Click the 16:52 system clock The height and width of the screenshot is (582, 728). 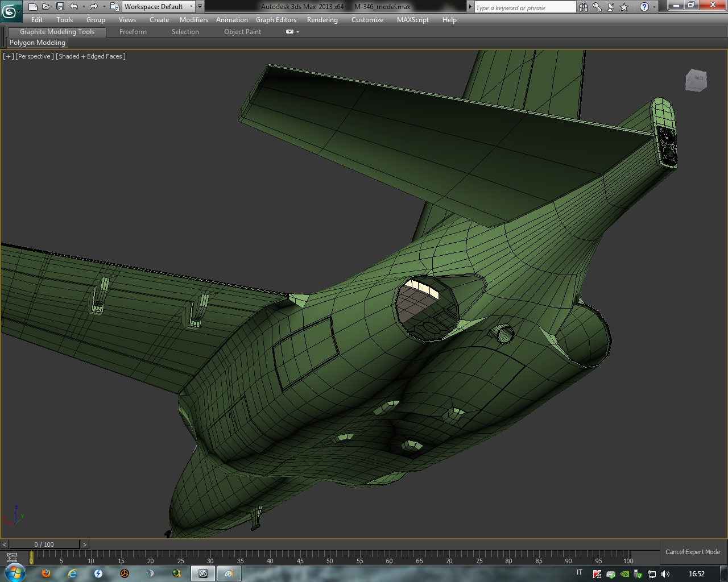[x=697, y=574]
